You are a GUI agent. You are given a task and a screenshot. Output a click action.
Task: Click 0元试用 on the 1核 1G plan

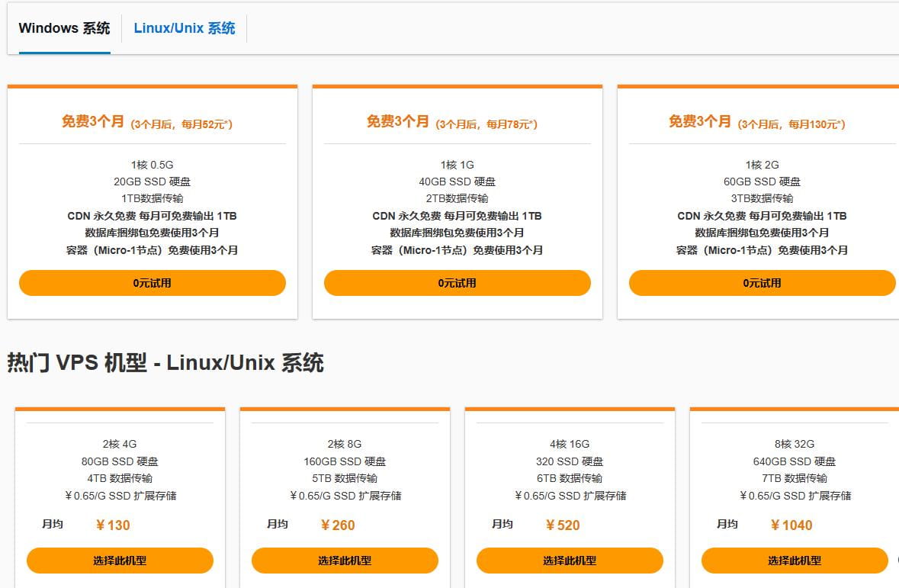pyautogui.click(x=456, y=282)
